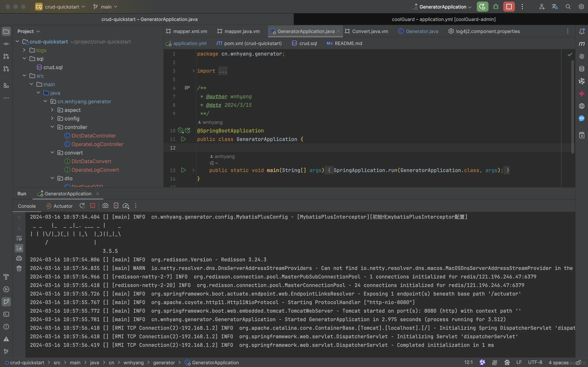Click the Debug bug icon in toolbar
The width and height of the screenshot is (588, 367).
click(x=496, y=7)
